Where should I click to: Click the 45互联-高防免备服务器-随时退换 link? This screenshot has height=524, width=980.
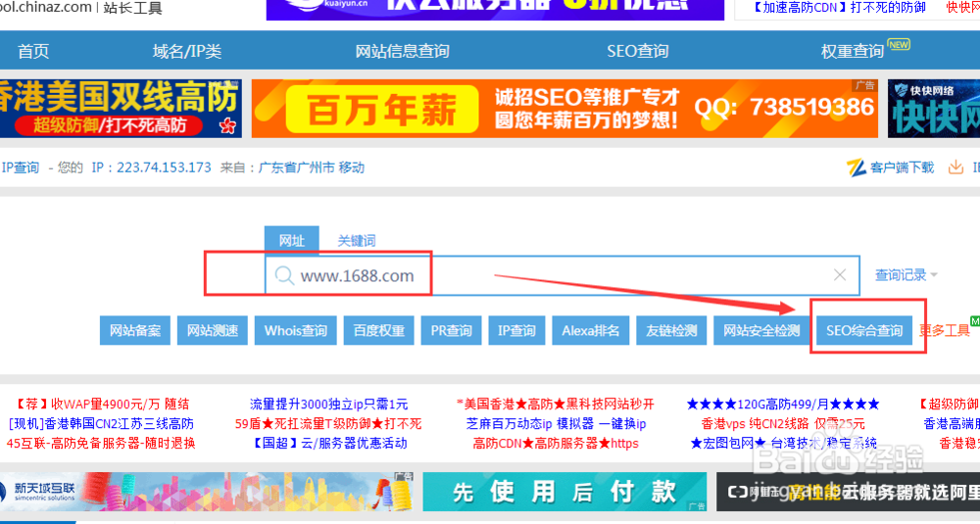101,443
